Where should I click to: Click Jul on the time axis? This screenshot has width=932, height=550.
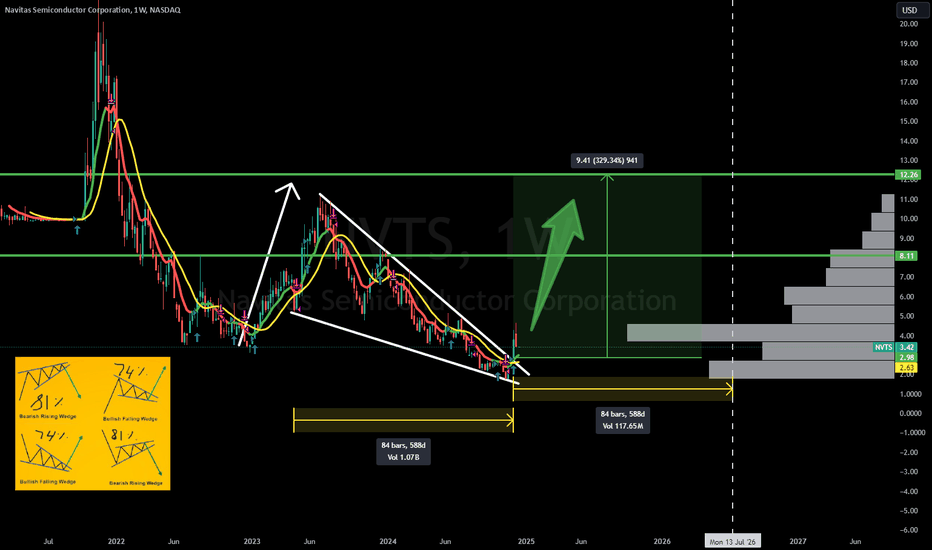point(48,542)
